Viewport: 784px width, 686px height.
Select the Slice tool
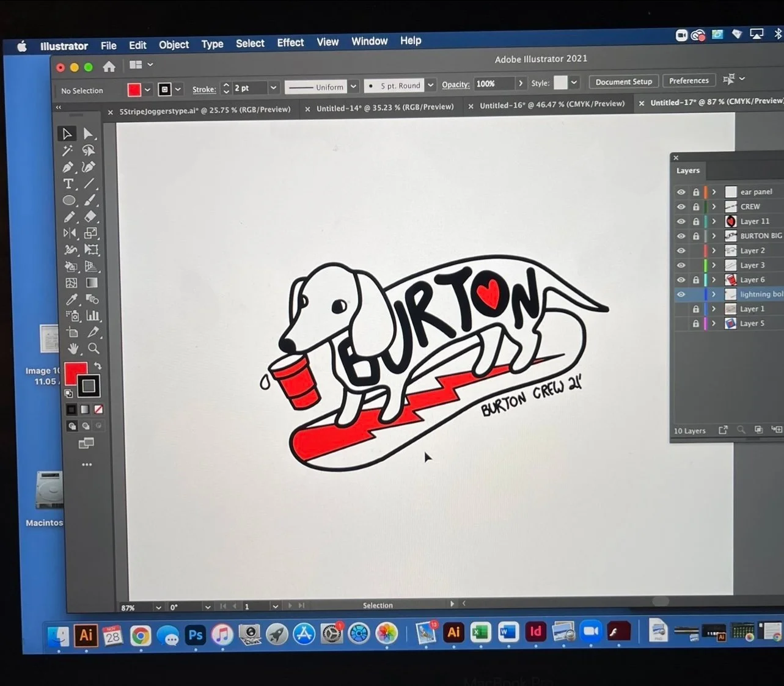pos(93,332)
